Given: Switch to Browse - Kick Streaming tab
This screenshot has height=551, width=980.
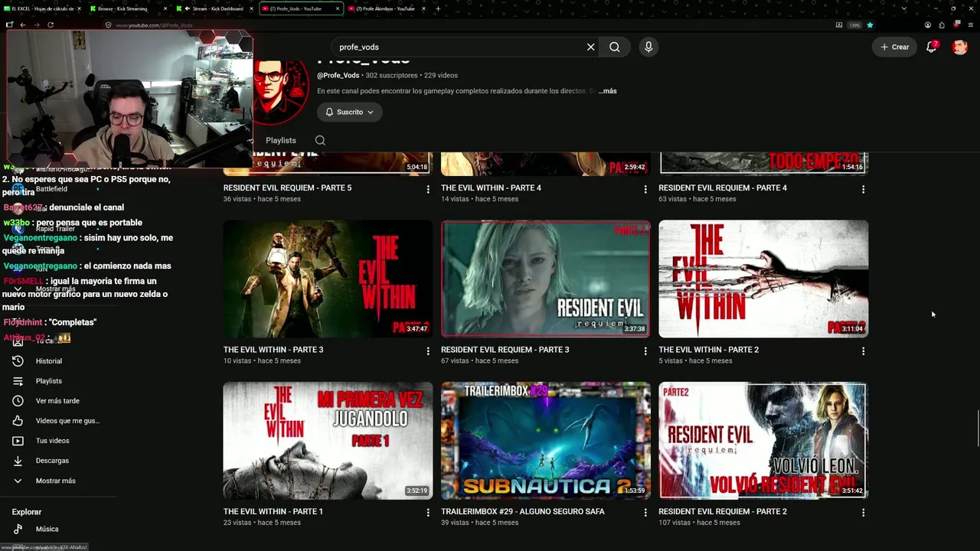Looking at the screenshot, I should [126, 8].
